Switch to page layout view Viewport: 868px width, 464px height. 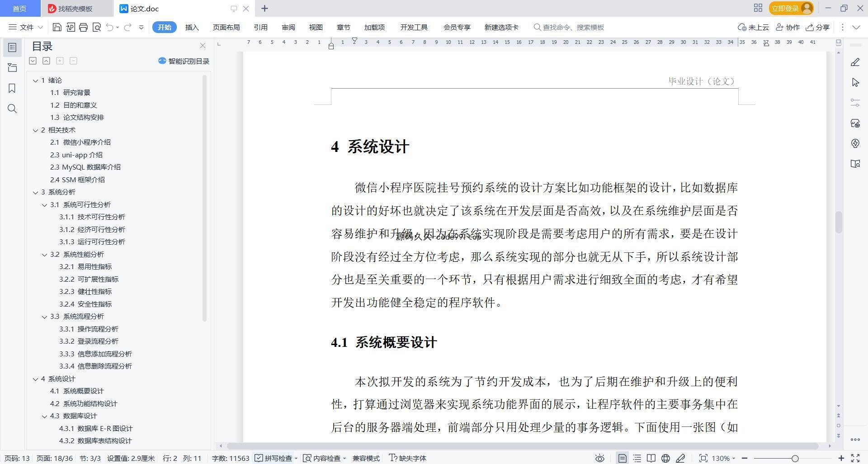[622, 458]
